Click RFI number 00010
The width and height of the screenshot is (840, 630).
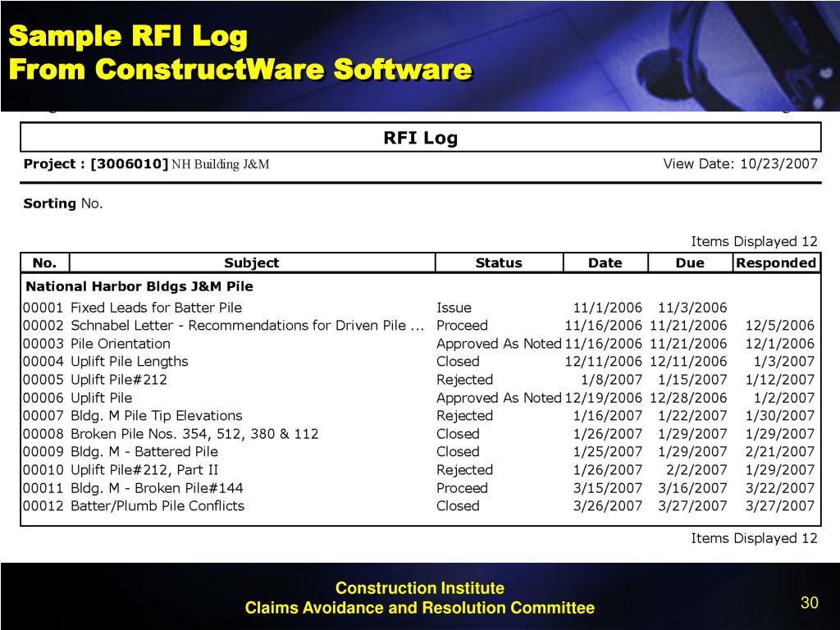coord(43,470)
